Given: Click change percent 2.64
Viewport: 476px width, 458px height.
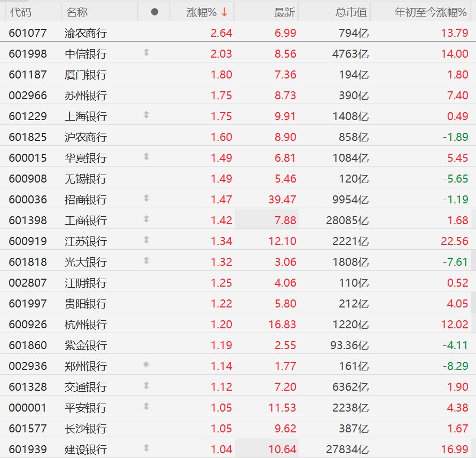Looking at the screenshot, I should coord(221,33).
